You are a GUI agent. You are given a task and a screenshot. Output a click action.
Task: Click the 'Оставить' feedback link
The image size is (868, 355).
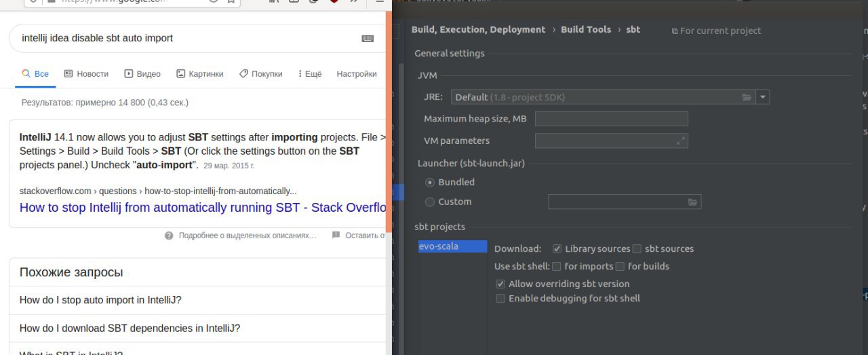366,236
